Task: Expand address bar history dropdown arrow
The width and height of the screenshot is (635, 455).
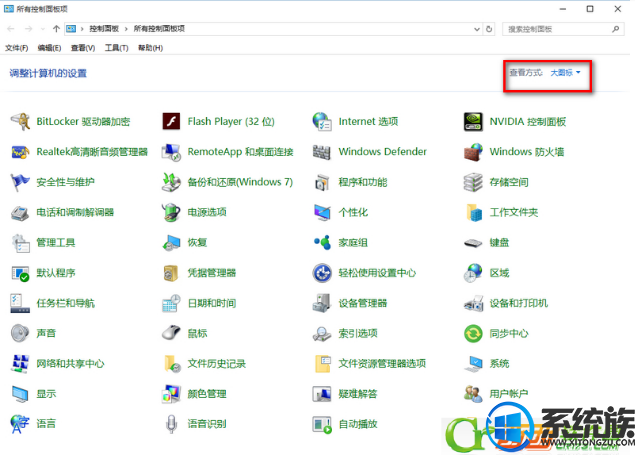Action: tap(477, 29)
